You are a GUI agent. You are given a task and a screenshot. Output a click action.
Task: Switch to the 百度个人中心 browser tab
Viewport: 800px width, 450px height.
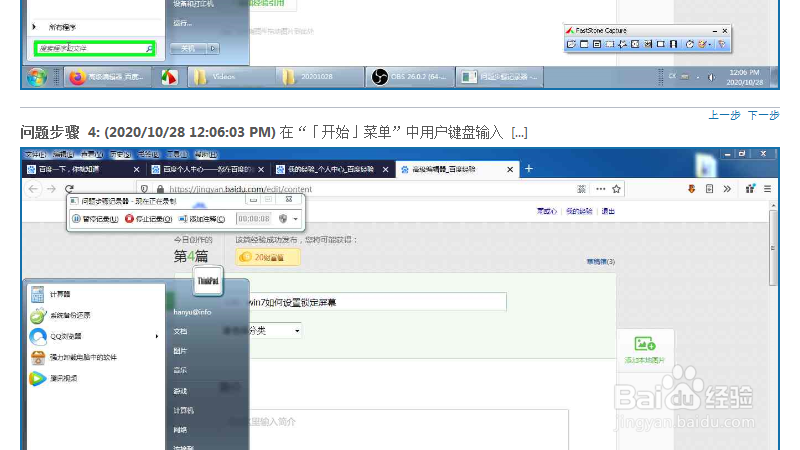pos(208,169)
